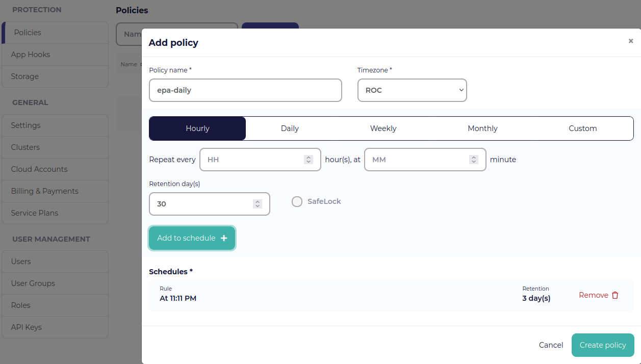The image size is (641, 364).
Task: Open Billing & Payments in the sidebar
Action: (x=55, y=191)
